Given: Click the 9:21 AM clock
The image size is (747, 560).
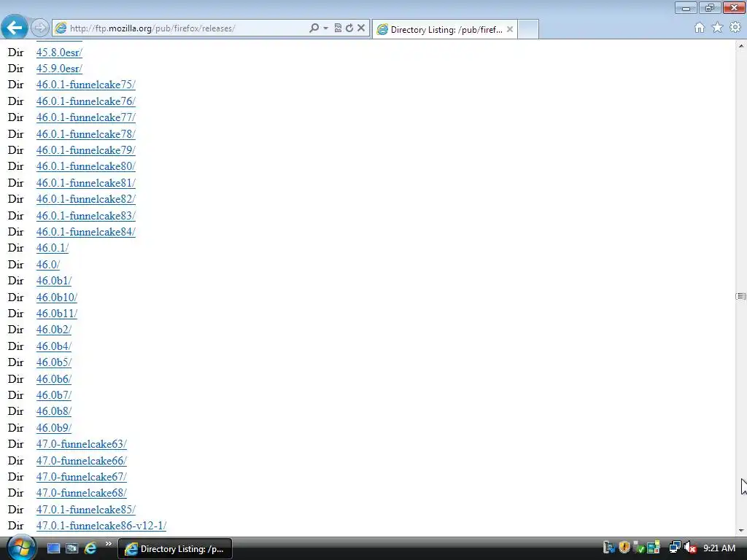Looking at the screenshot, I should 719,548.
